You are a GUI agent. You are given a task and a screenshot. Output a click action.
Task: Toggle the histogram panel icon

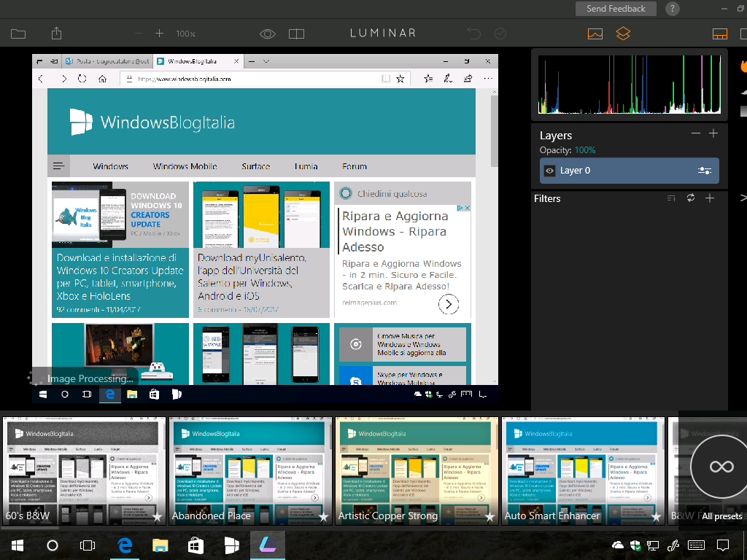pos(595,34)
